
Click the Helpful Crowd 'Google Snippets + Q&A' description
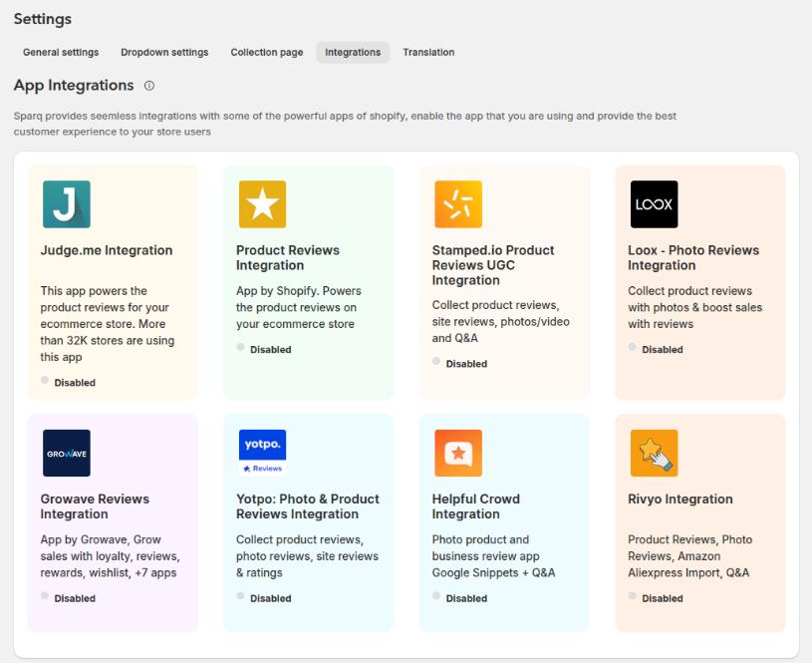493,556
